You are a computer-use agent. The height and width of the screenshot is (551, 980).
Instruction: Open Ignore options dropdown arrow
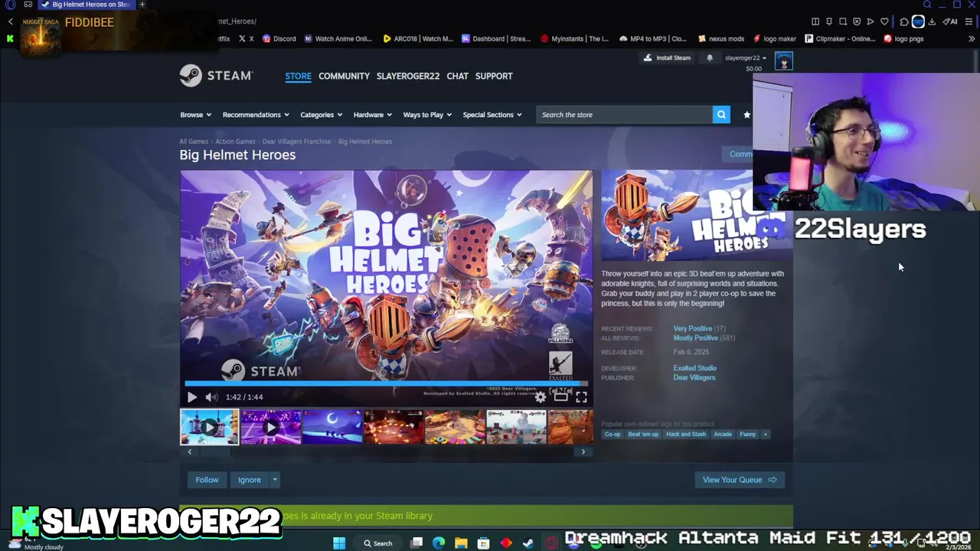coord(274,480)
